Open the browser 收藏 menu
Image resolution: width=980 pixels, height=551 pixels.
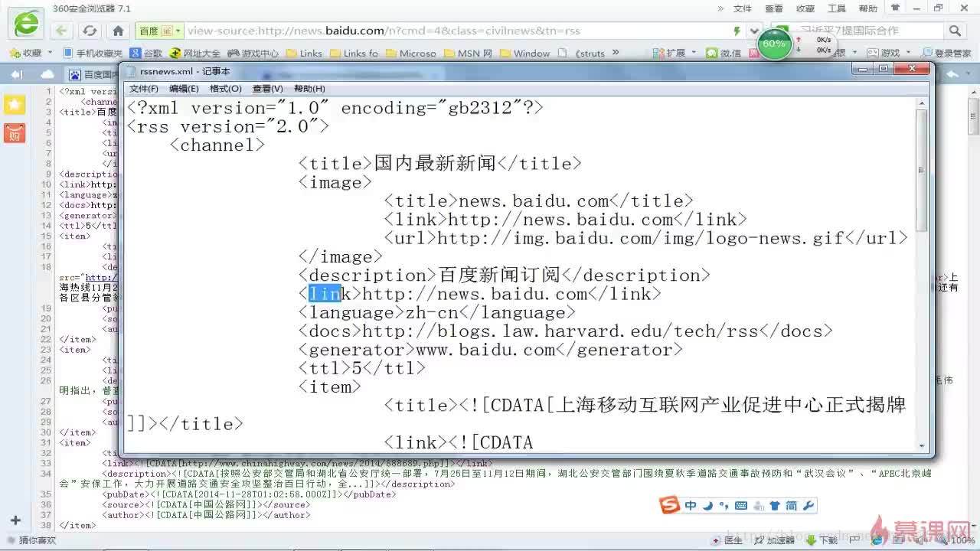805,8
